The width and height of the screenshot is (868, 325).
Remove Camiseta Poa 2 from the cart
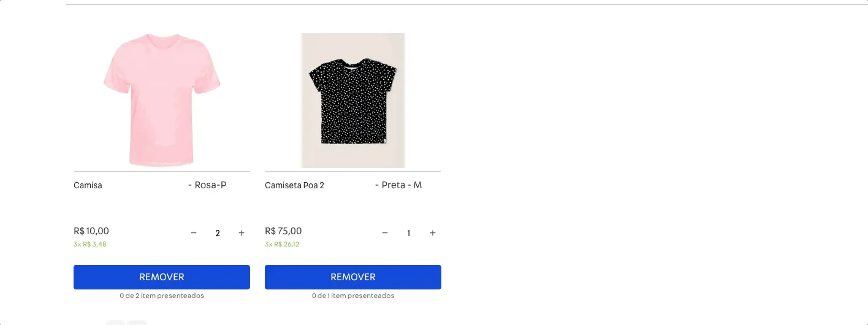point(353,277)
